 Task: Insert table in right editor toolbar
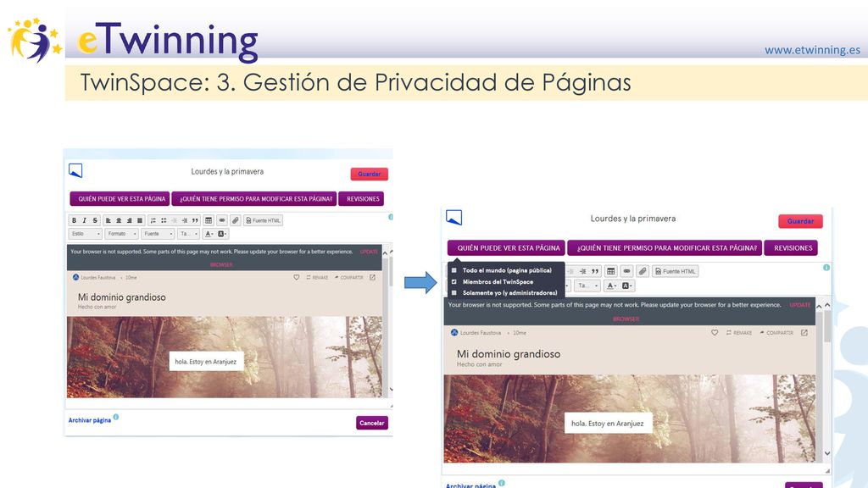610,271
